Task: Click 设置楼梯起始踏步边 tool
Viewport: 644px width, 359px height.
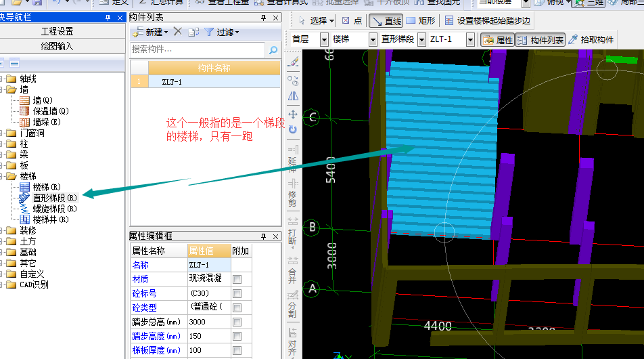Action: [x=487, y=20]
